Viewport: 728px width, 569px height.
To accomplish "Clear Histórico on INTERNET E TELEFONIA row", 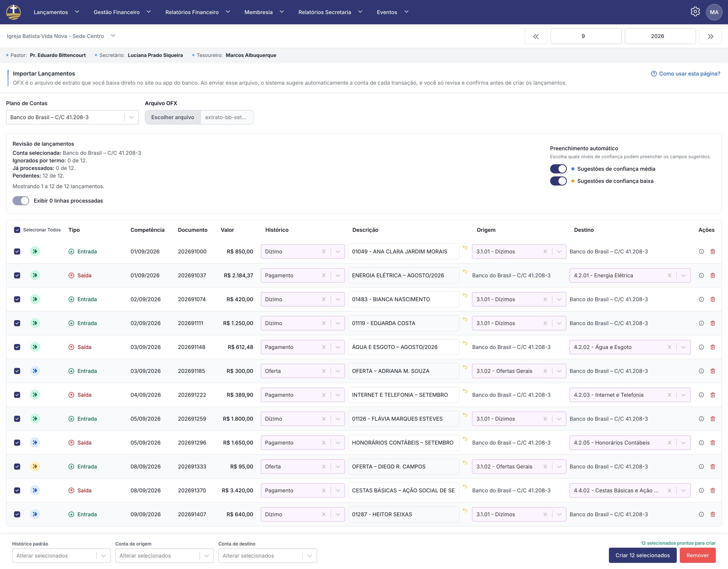I will coord(324,395).
